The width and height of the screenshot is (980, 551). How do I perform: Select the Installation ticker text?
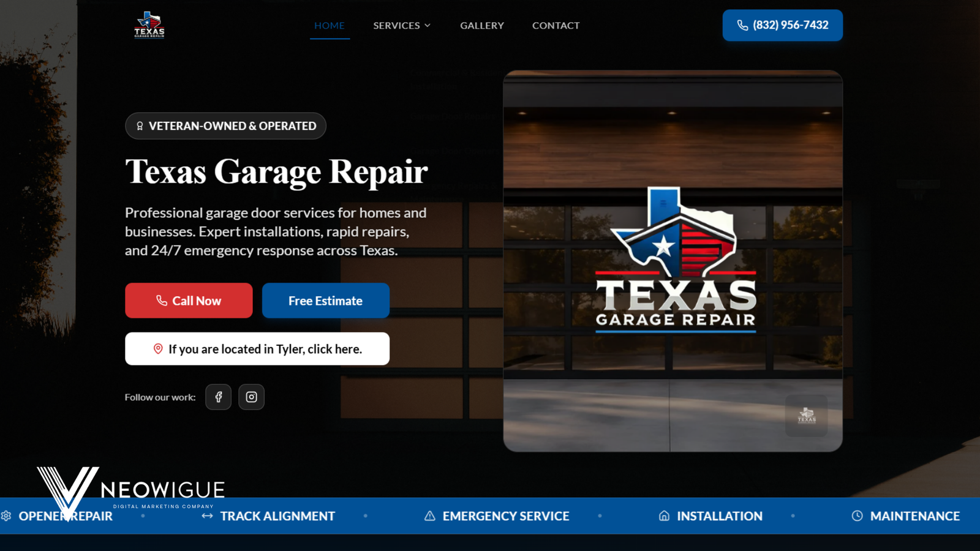pos(720,516)
